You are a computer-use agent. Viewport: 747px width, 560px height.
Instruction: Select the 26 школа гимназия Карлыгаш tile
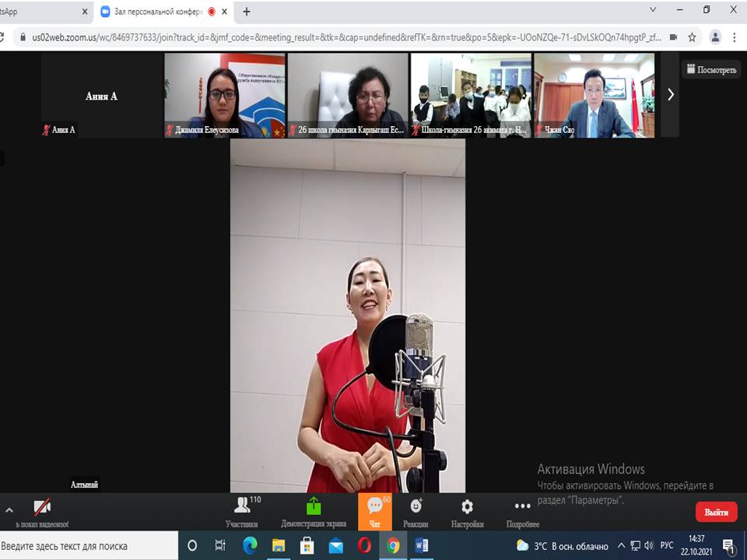tap(348, 95)
